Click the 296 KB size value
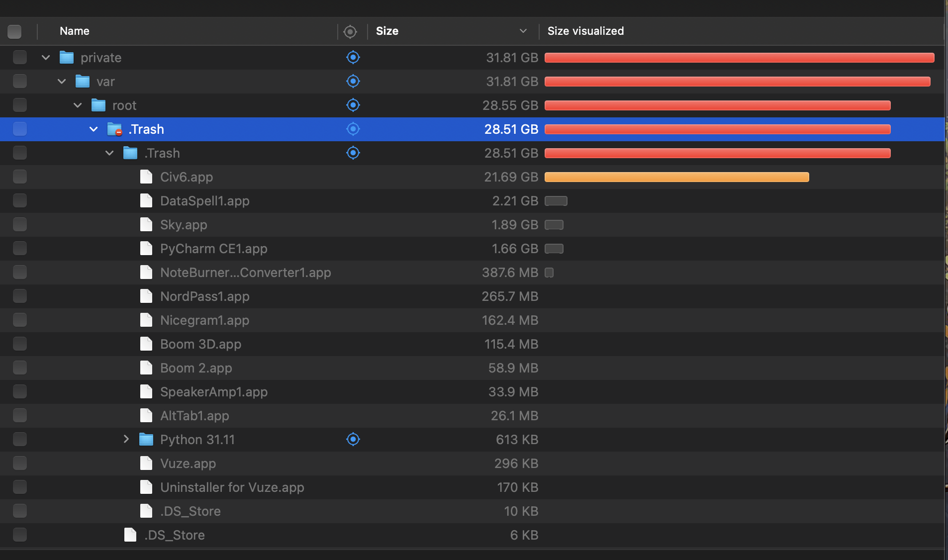 (x=516, y=464)
